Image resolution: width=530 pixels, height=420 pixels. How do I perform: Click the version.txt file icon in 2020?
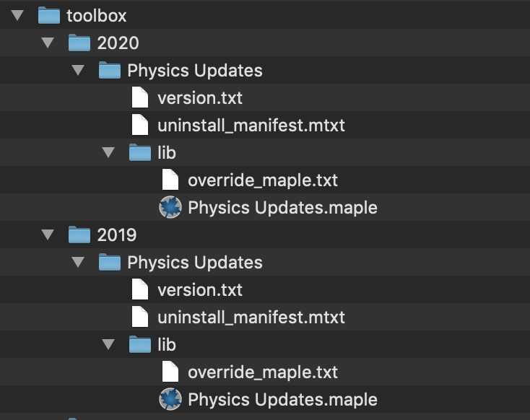click(140, 97)
